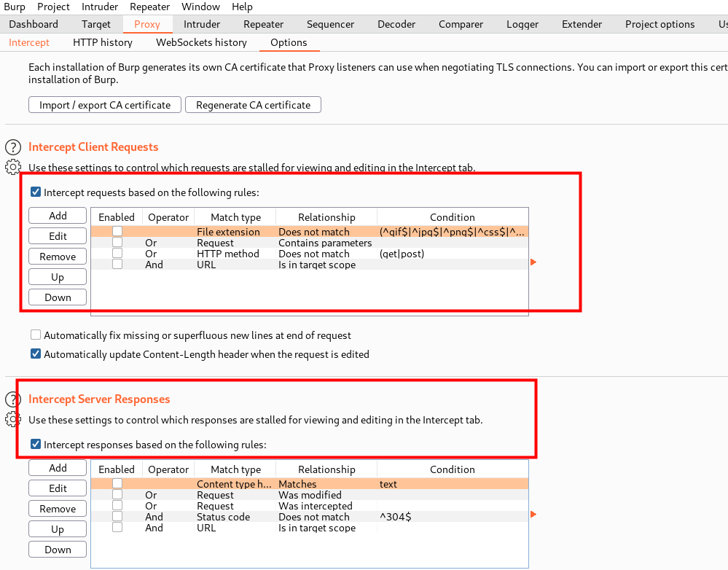Image resolution: width=728 pixels, height=570 pixels.
Task: Select the '^304$' condition cell
Action: [453, 517]
